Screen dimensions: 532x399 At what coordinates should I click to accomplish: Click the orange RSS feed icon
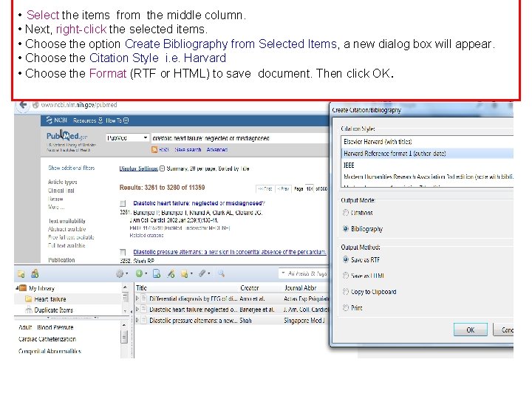154,149
